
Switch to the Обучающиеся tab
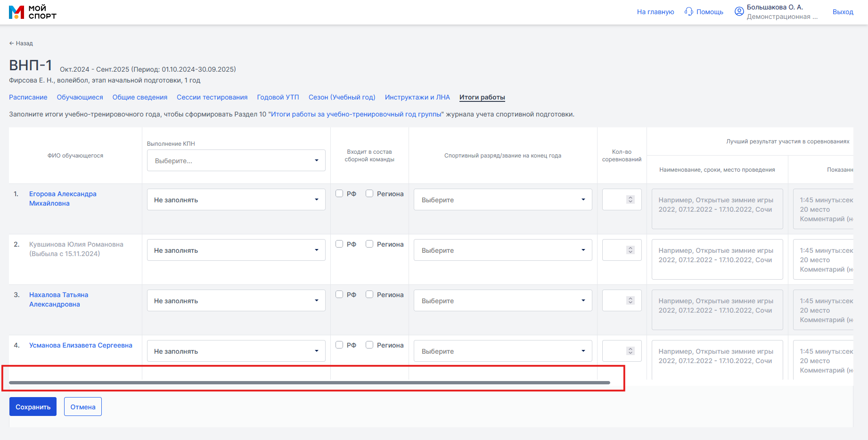80,97
